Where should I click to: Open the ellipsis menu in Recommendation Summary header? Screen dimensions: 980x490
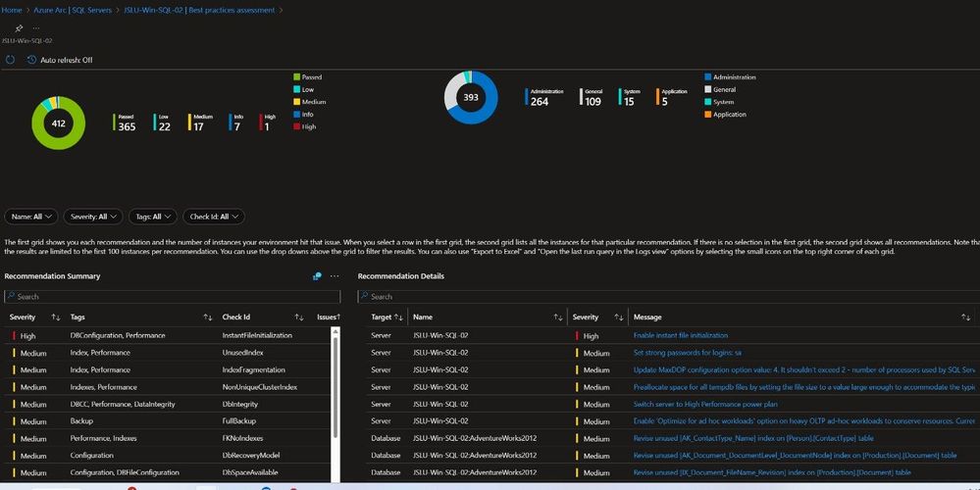point(335,276)
